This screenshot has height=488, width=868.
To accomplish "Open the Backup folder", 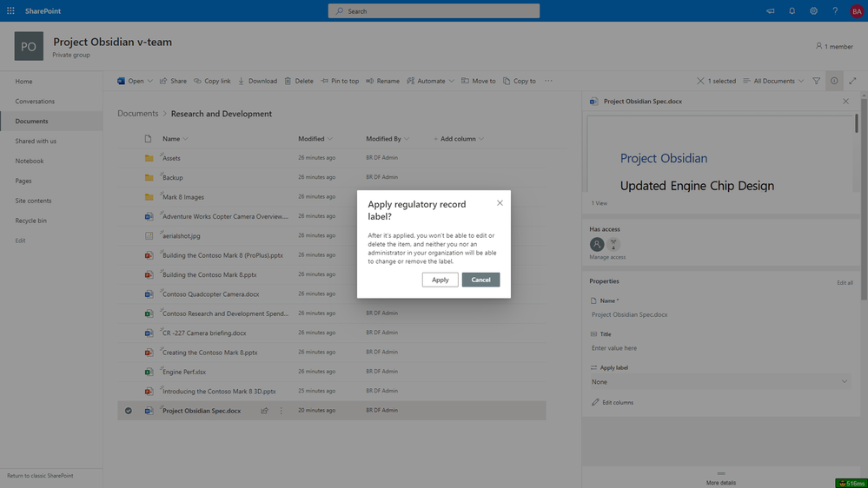I will click(173, 178).
